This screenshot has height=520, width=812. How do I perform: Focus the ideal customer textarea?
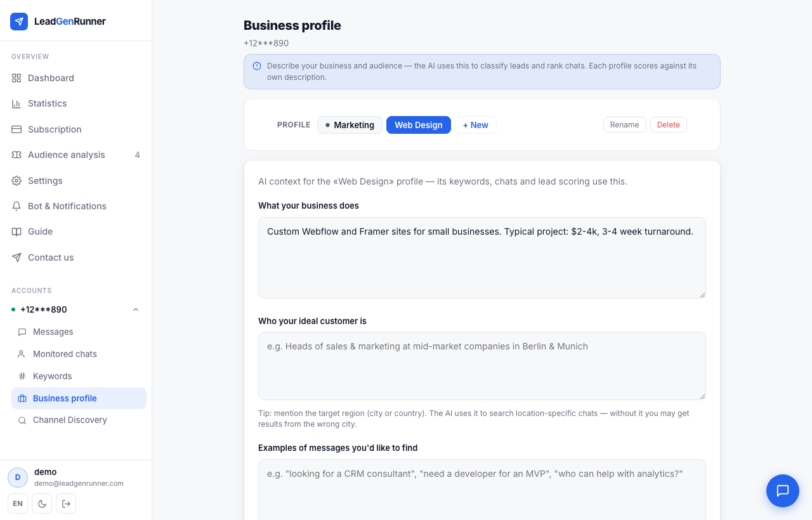[482, 366]
